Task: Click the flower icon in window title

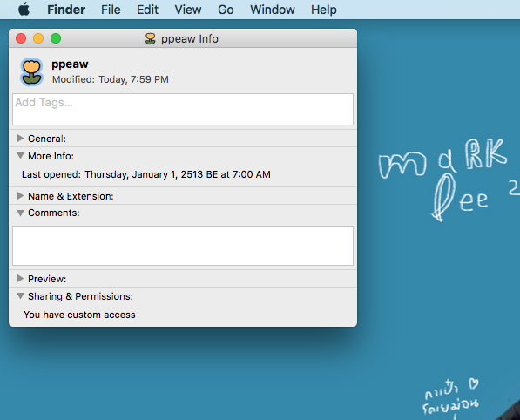Action: tap(150, 39)
